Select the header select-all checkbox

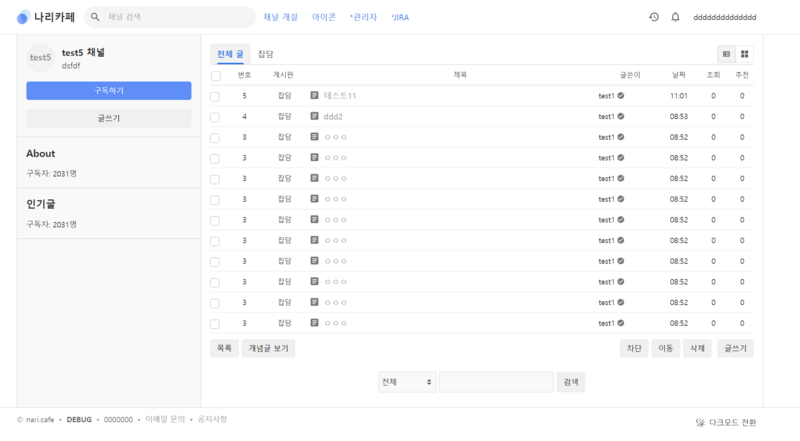(x=216, y=76)
